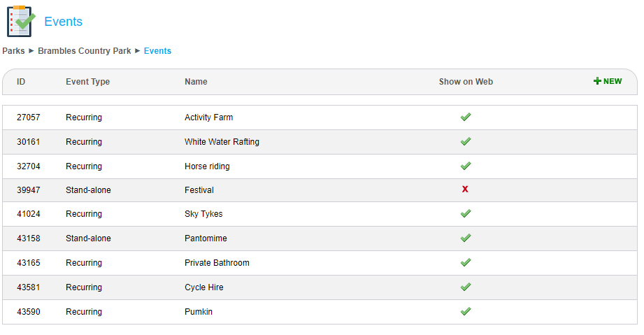Click green checkmark in Horse riding row
Image resolution: width=644 pixels, height=335 pixels.
click(x=466, y=166)
